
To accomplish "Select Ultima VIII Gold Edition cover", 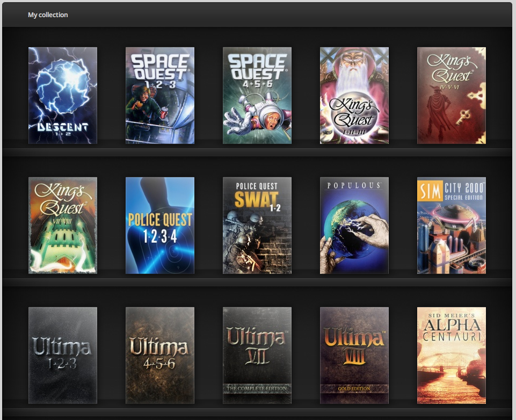I will (x=354, y=356).
